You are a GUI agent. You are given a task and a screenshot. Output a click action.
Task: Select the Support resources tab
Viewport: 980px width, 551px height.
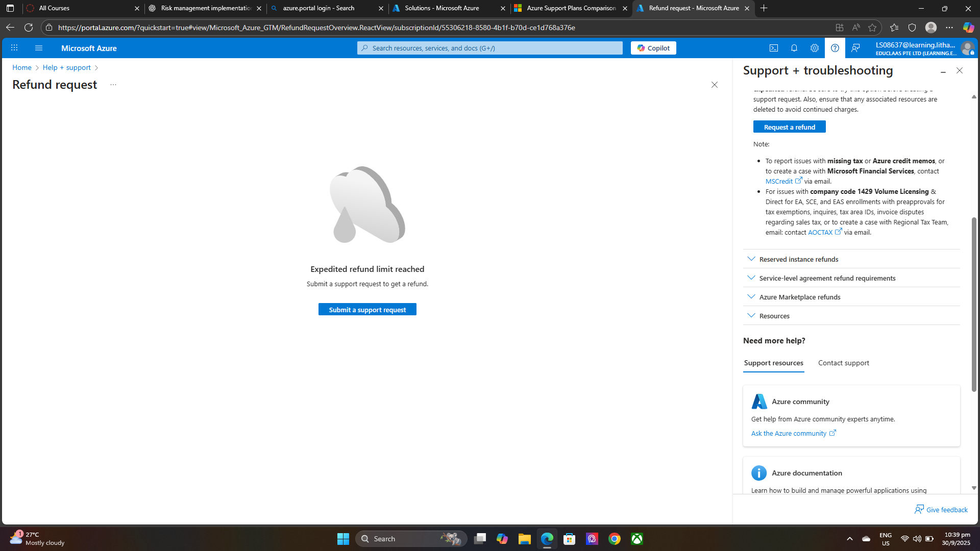[773, 363]
